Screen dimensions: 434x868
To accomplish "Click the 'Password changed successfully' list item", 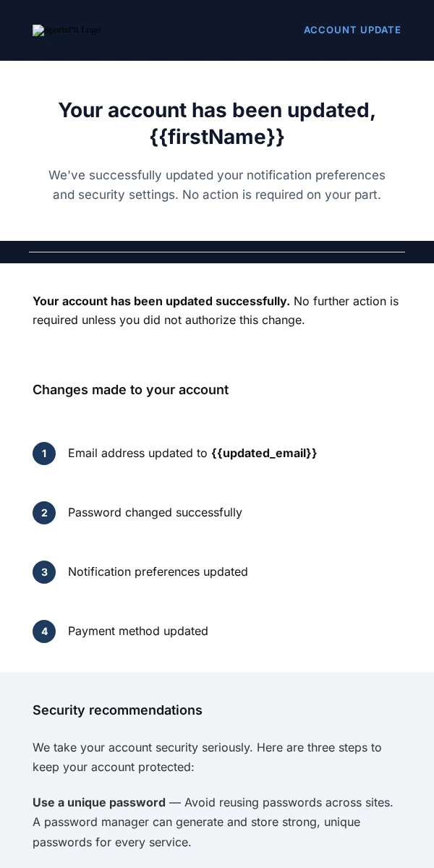I will pos(155,512).
